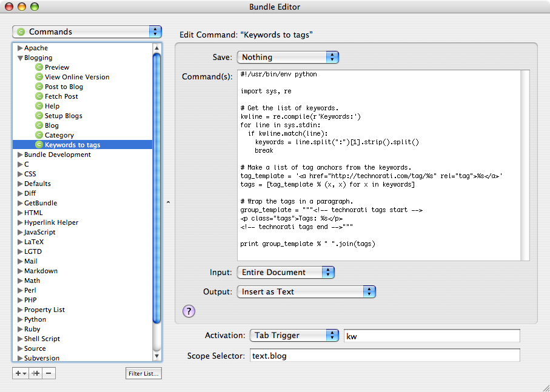The height and width of the screenshot is (392, 550).
Task: Click the icon beside Keywords to tags
Action: (x=39, y=145)
